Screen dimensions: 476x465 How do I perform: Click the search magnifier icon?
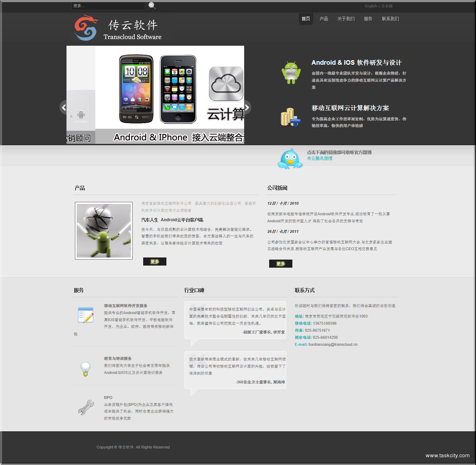click(x=152, y=6)
